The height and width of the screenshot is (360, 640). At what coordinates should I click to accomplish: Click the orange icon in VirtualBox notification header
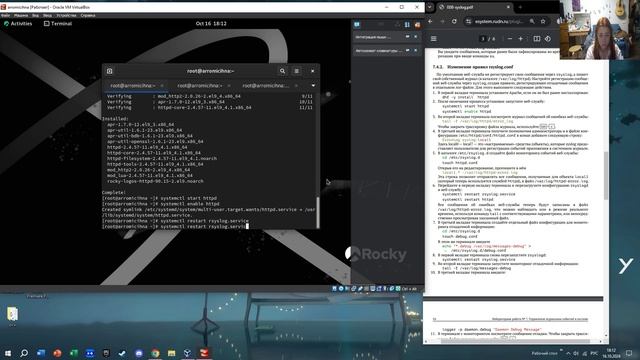tap(417, 25)
